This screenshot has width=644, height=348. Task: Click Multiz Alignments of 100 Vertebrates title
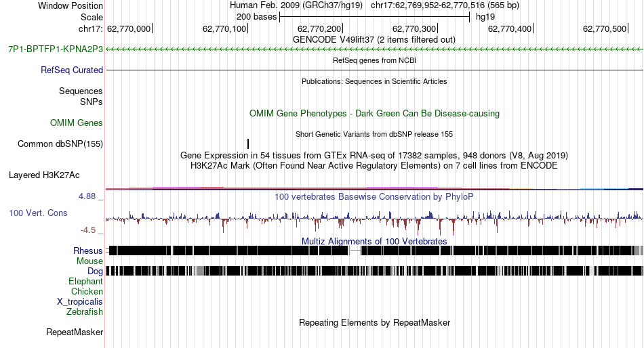point(374,241)
